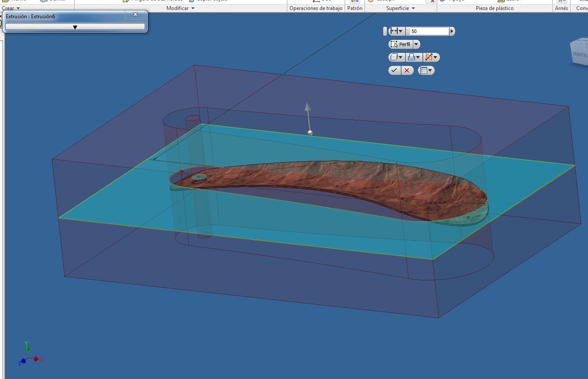Viewport: 588px width, 379px height.
Task: Click the green Y axis indicator
Action: (x=27, y=346)
